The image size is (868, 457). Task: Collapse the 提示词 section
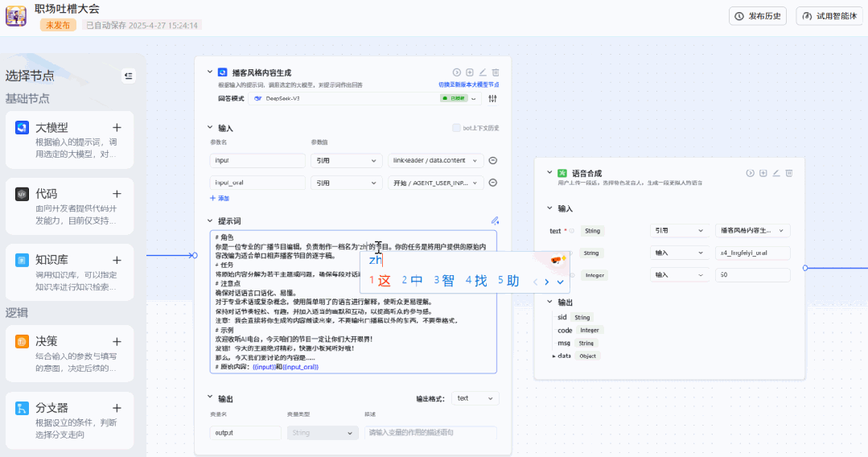point(210,220)
